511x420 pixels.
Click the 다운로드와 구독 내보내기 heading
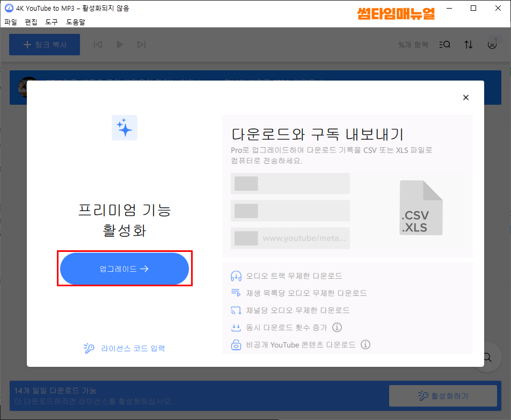point(317,134)
